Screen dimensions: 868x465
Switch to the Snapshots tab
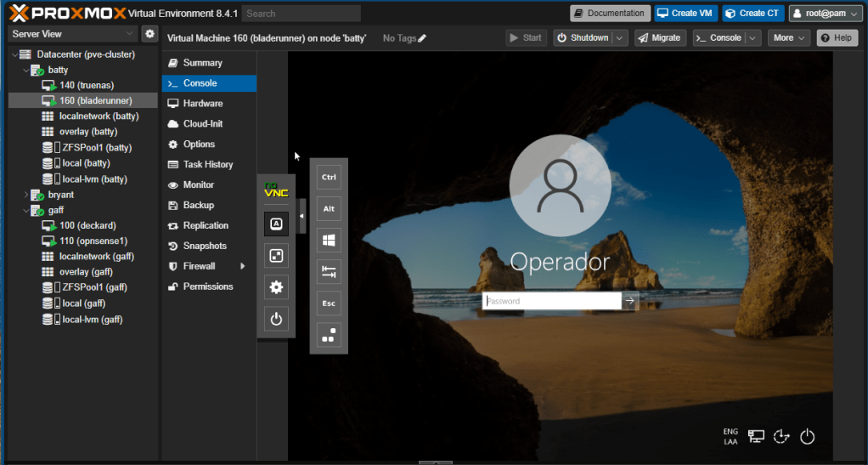pos(205,246)
